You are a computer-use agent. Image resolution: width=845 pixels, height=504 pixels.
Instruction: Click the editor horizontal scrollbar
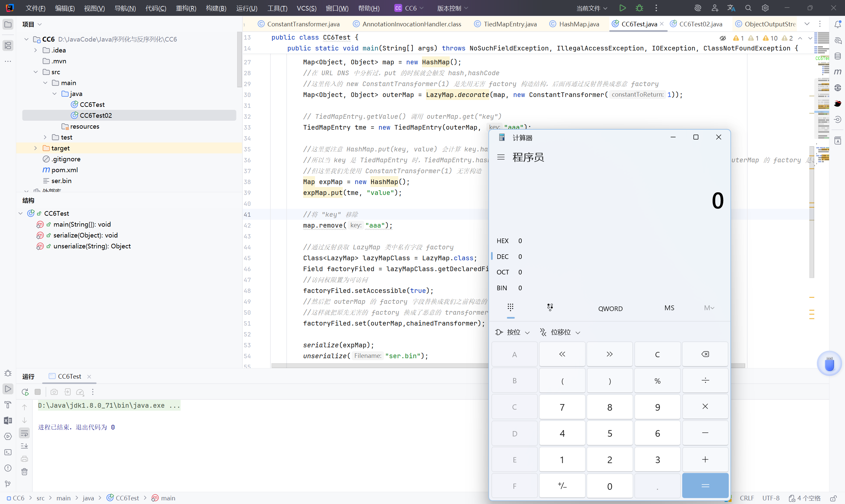pyautogui.click(x=374, y=365)
